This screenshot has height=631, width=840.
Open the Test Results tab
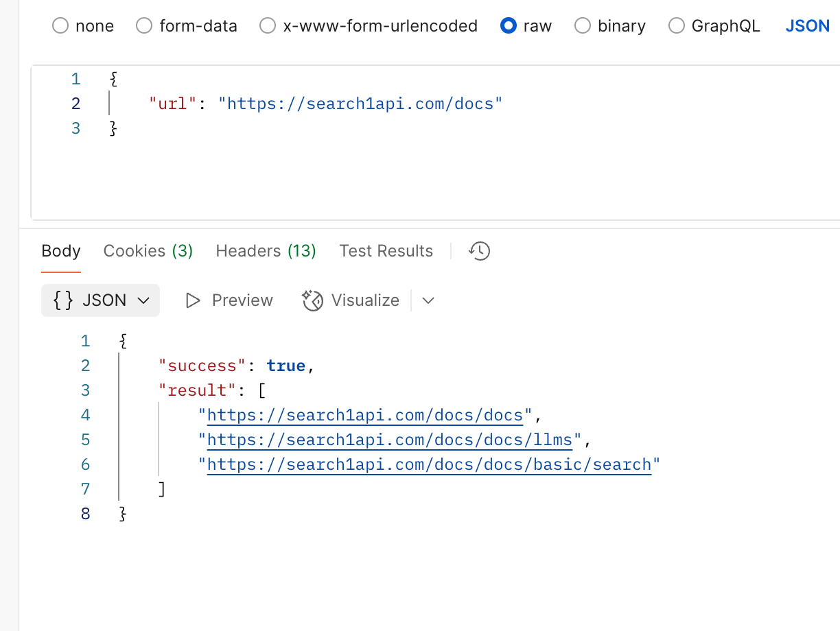click(x=386, y=251)
